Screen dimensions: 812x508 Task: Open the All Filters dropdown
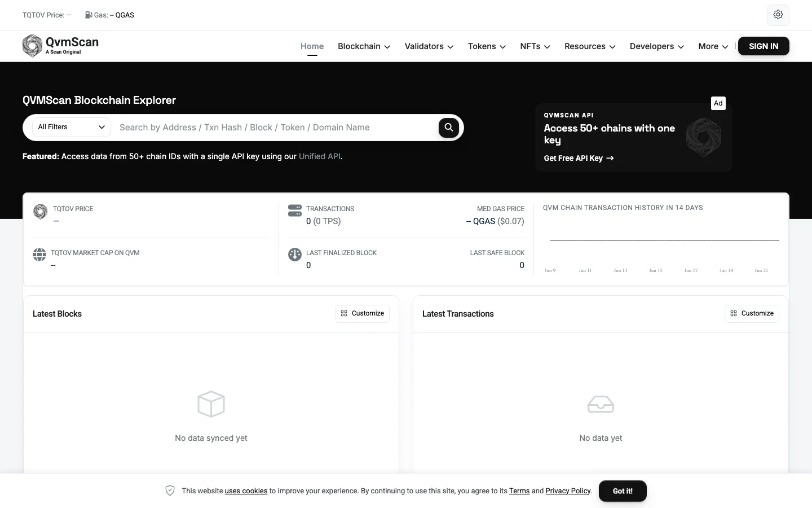[72, 127]
